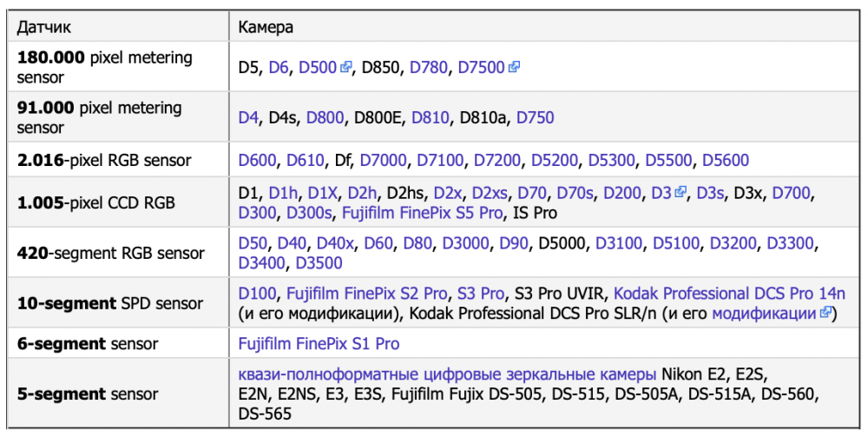
Task: Click external link icon after модификации
Action: 825,313
